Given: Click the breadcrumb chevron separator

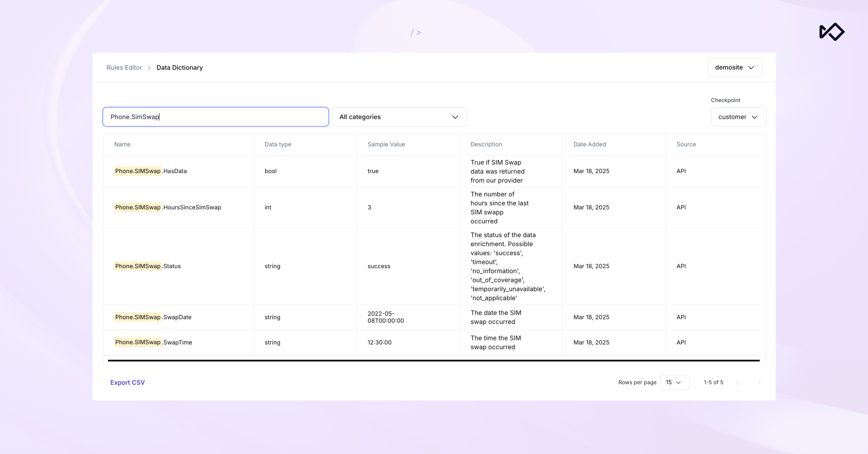Looking at the screenshot, I should coord(149,68).
